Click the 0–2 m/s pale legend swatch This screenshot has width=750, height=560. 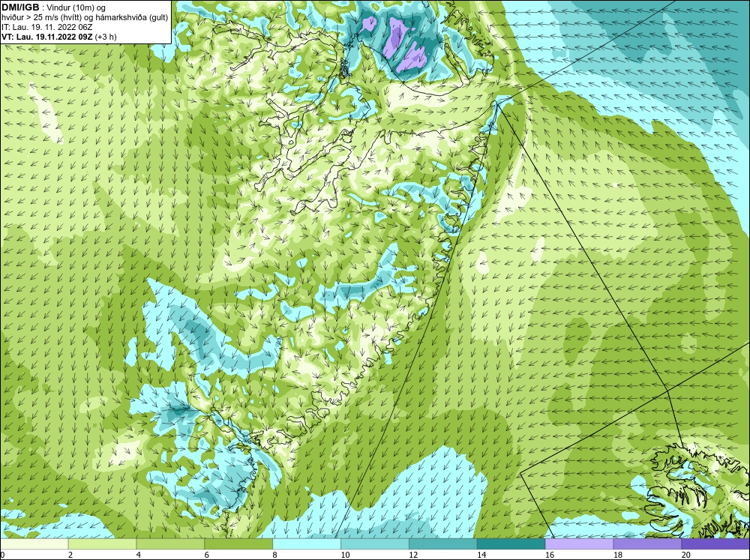click(x=34, y=544)
